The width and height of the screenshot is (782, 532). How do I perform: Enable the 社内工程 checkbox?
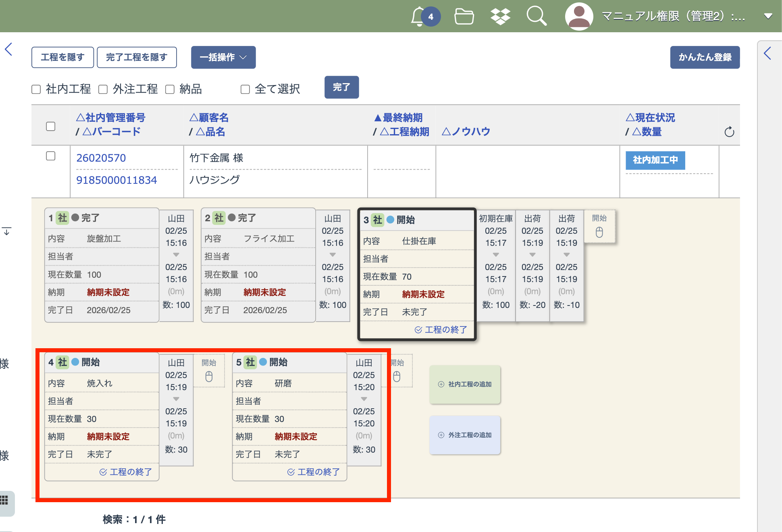36,89
